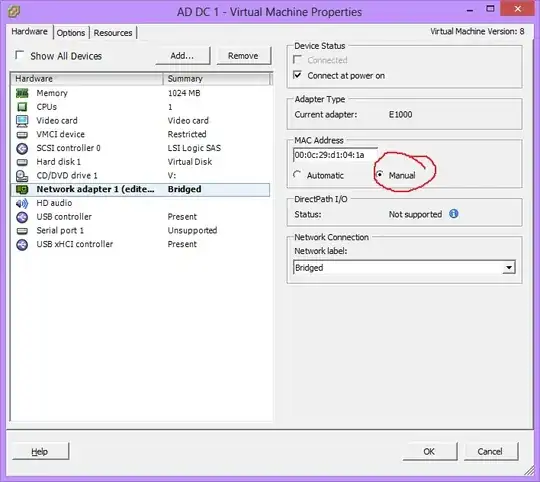Viewport: 540px width, 482px height.
Task: Select the Manual MAC address option
Action: coord(380,175)
